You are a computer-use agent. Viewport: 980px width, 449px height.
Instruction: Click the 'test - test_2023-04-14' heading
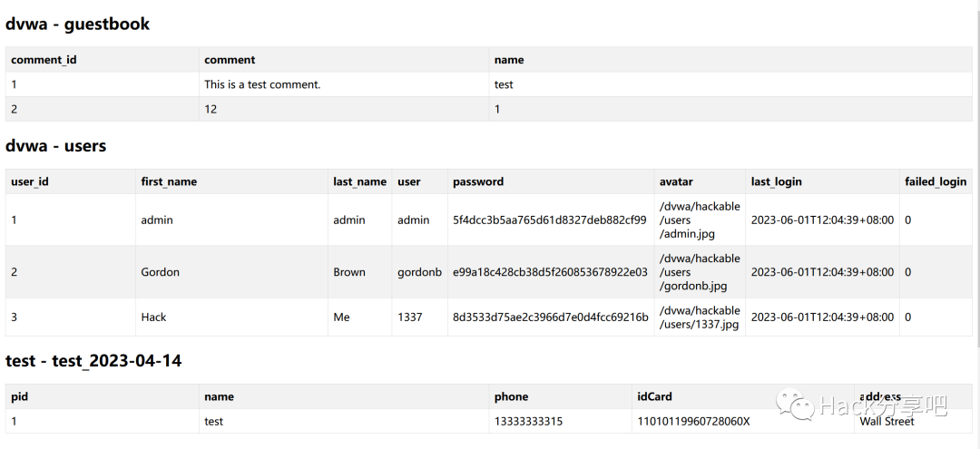(93, 361)
